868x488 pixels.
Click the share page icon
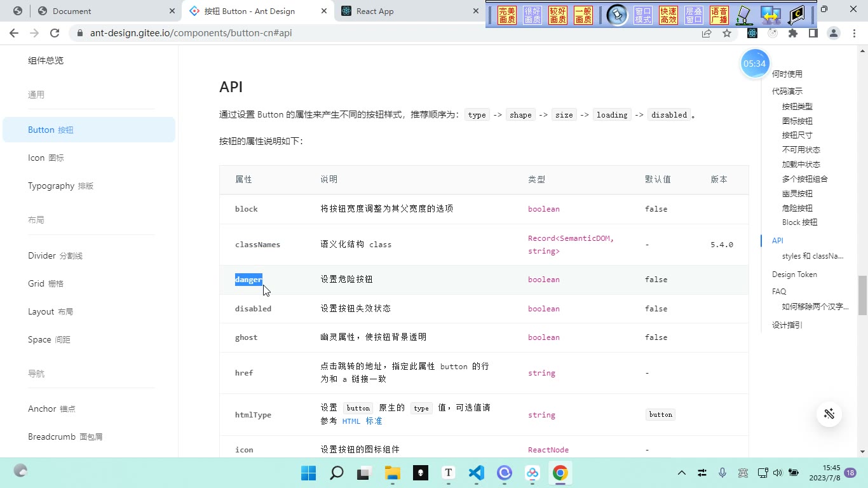tap(707, 33)
